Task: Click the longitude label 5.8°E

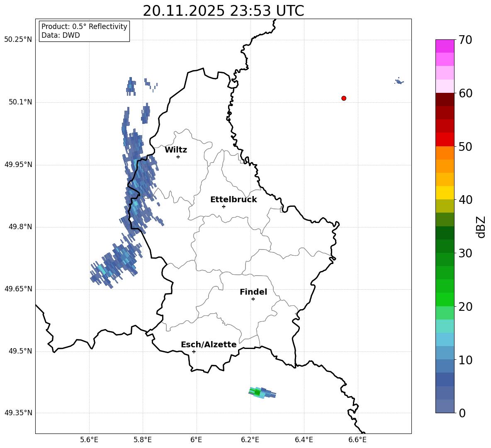Action: [143, 440]
